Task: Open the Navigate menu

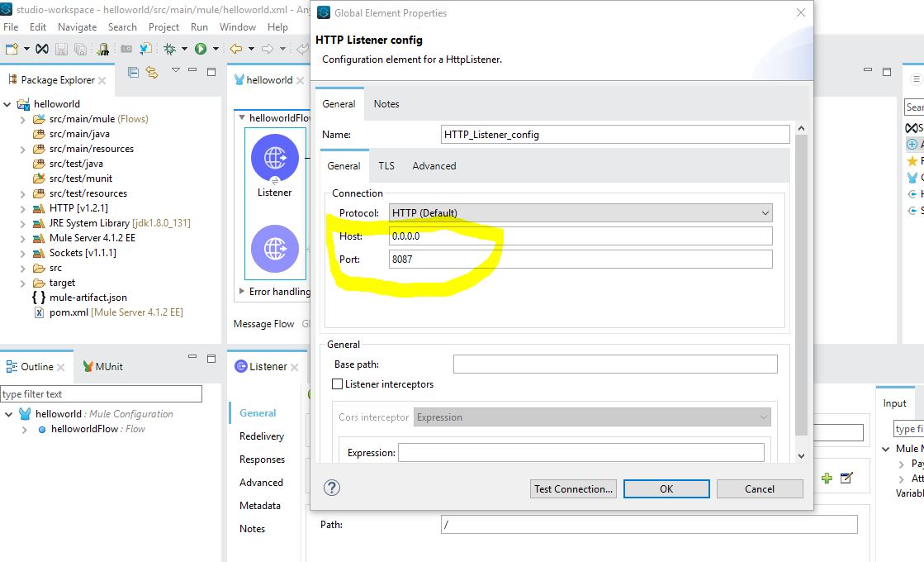Action: coord(77,27)
